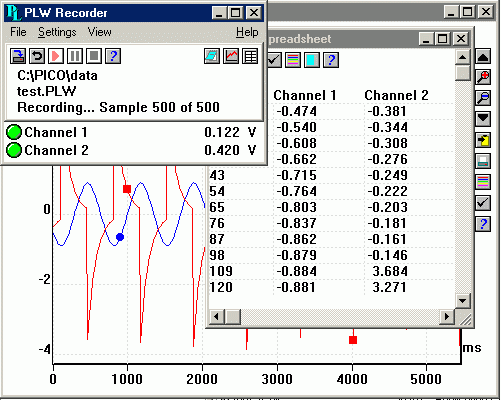Image resolution: width=501 pixels, height=400 pixels.
Task: Click the green Channel 1 status indicator
Action: coord(14,132)
